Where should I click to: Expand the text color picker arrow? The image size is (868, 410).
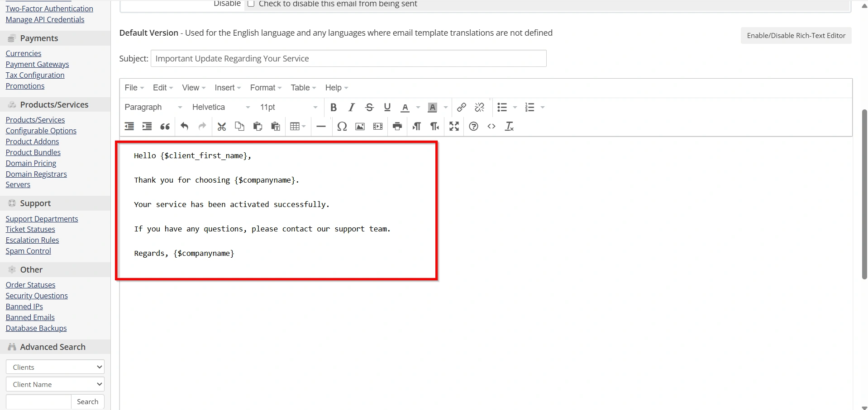(418, 107)
